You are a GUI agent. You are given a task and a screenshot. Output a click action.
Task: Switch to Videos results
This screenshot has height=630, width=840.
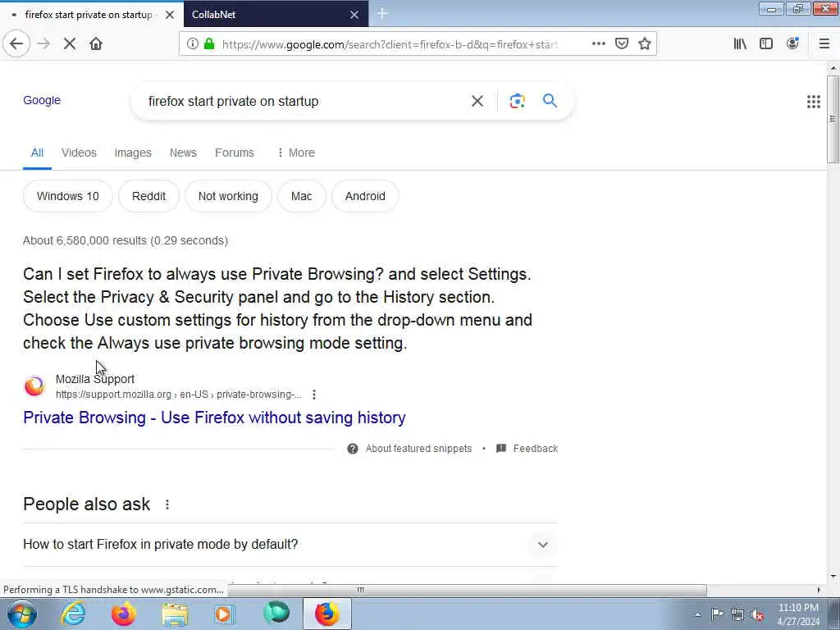79,153
